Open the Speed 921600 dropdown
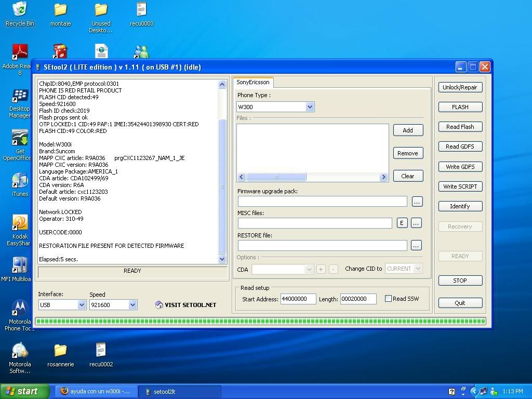Viewport: 532px width, 399px height. pyautogui.click(x=132, y=304)
